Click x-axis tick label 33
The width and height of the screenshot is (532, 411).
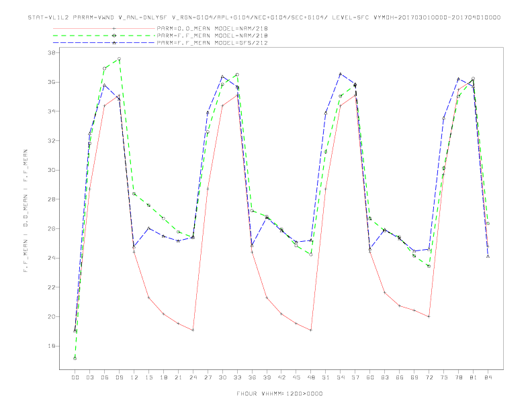click(237, 377)
